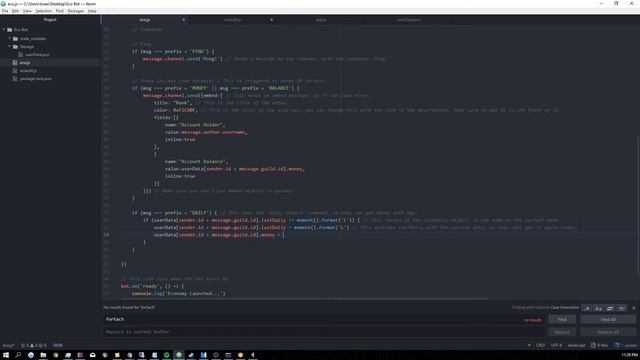640x360 pixels.
Task: Open userData.json in the Storage folder
Action: tap(37, 55)
